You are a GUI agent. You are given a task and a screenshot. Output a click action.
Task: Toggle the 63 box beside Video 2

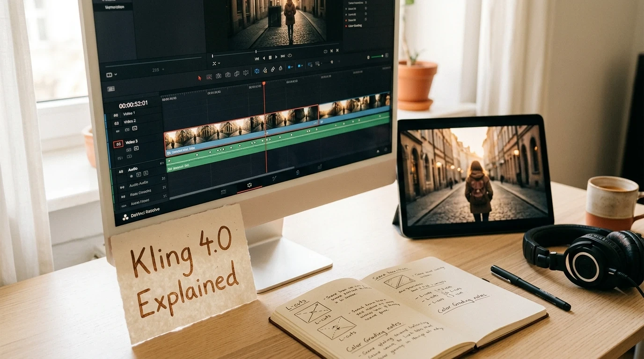click(x=117, y=124)
